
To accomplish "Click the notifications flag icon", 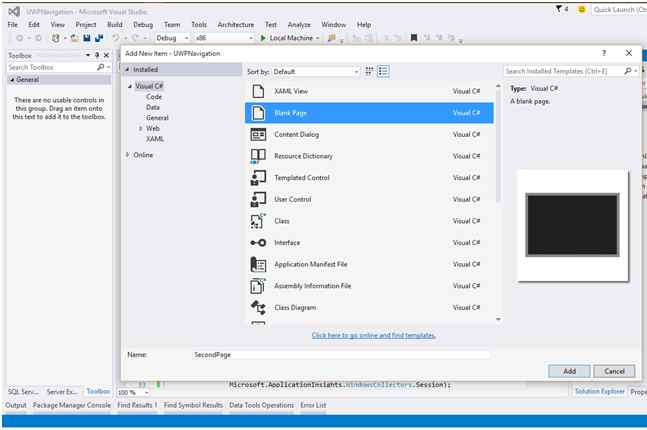I will [559, 9].
